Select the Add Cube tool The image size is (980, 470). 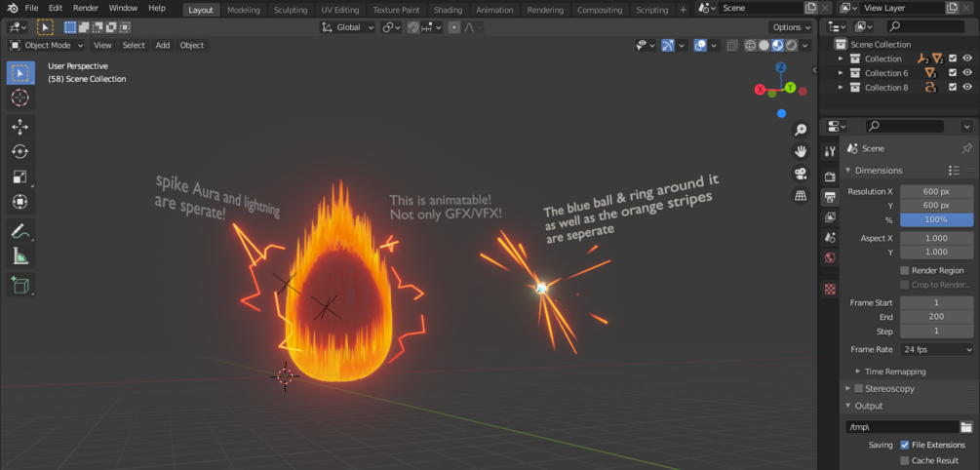pyautogui.click(x=20, y=285)
